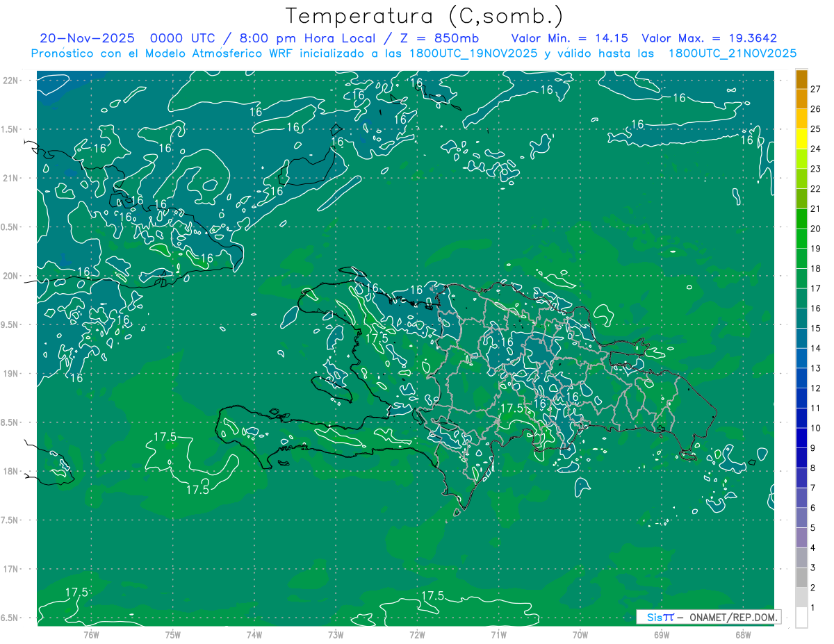This screenshot has width=834, height=644.
Task: Click the '20N' latitude axis label
Action: tap(11, 276)
